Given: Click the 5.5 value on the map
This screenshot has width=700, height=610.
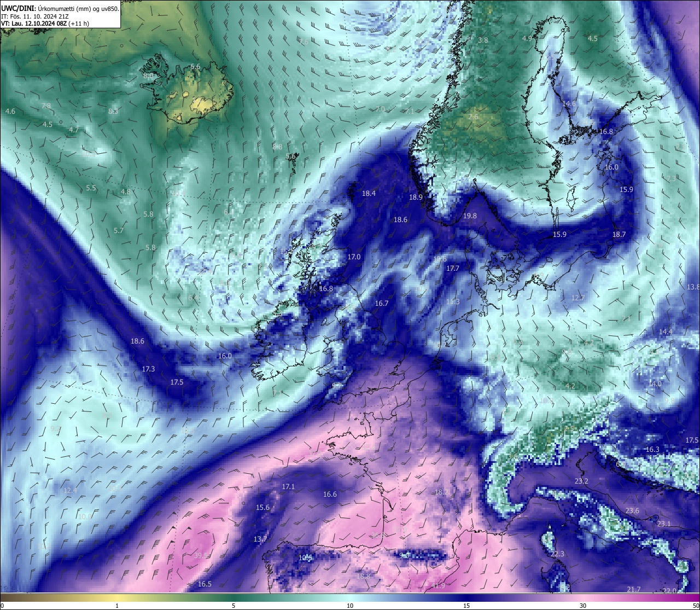Looking at the screenshot, I should click(91, 188).
